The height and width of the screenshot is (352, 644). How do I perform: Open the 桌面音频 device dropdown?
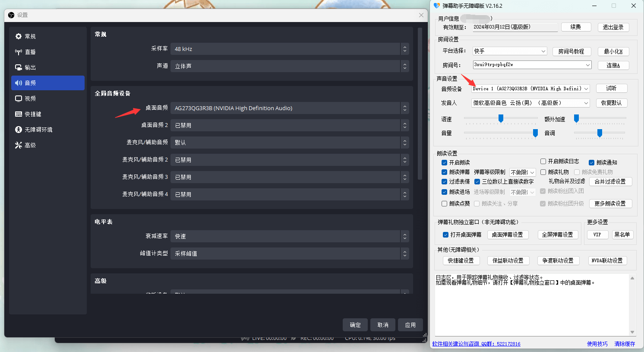[290, 108]
